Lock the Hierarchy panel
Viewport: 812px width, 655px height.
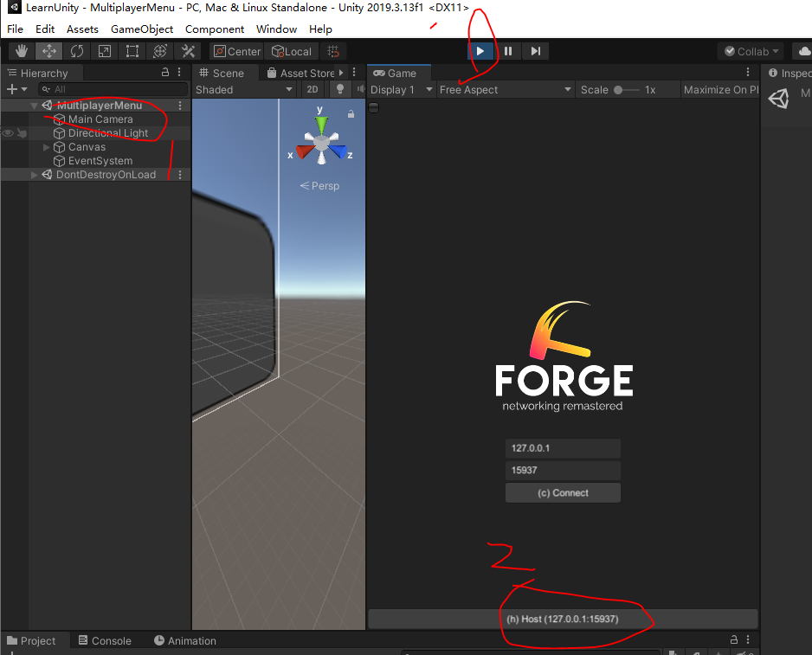[165, 73]
